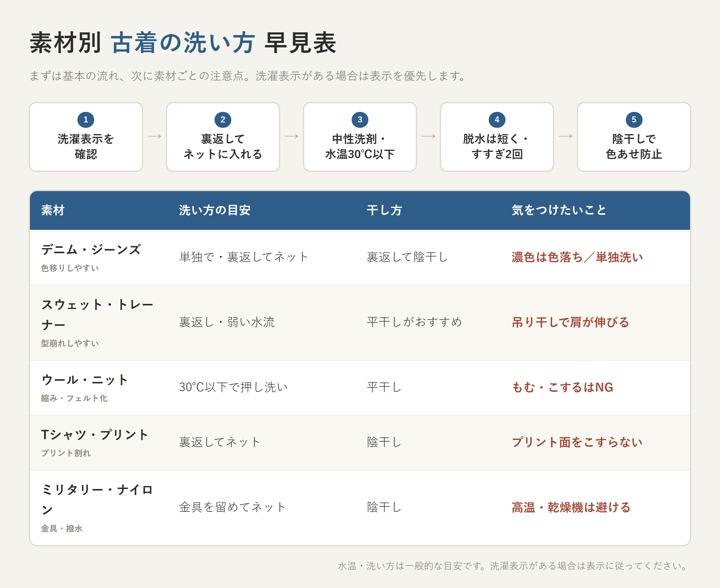Click the 素材 column header
Viewport: 720px width, 588px height.
point(53,210)
